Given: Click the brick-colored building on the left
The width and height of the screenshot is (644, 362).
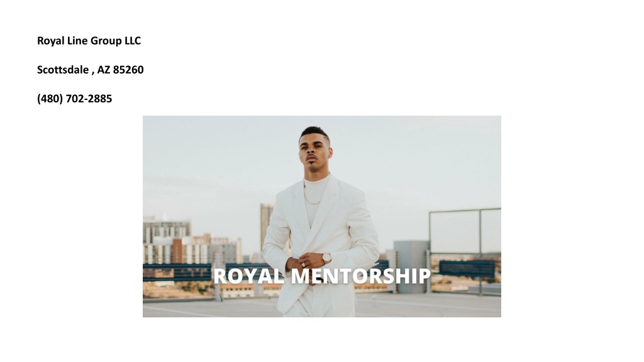Looking at the screenshot, I should pos(177,250).
